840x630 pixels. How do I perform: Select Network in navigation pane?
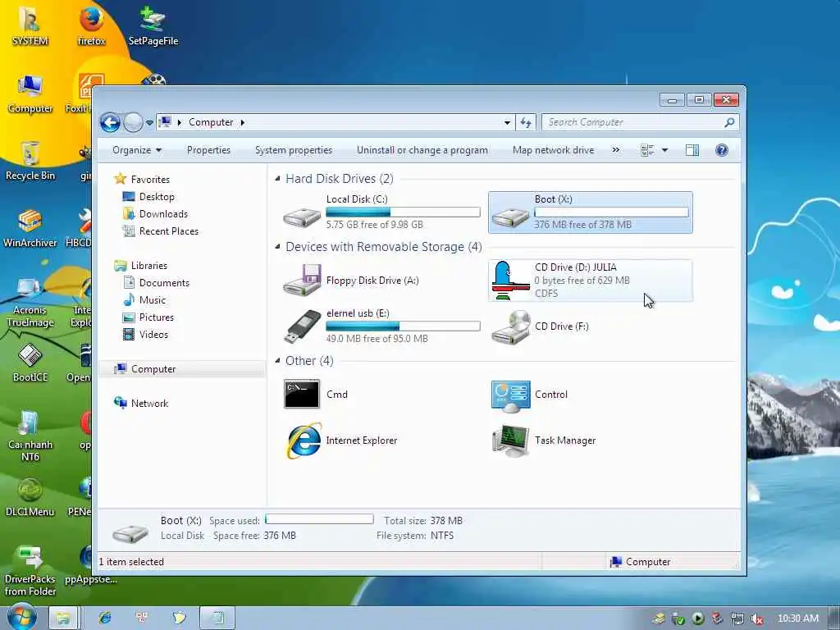click(149, 404)
